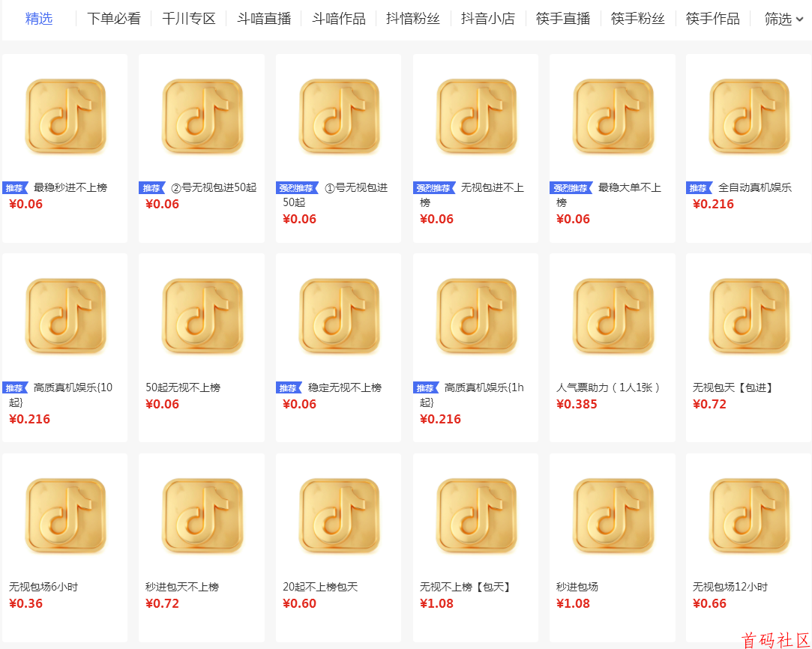The height and width of the screenshot is (649, 812).
Task: Click the gold icon above 无视包场6小时
Action: (x=65, y=516)
